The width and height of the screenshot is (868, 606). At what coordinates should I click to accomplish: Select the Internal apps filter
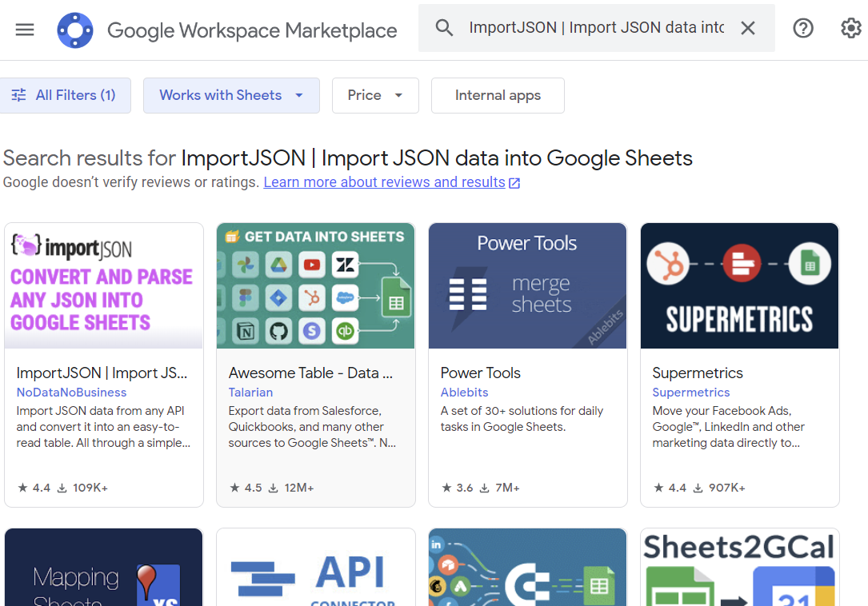click(x=498, y=95)
